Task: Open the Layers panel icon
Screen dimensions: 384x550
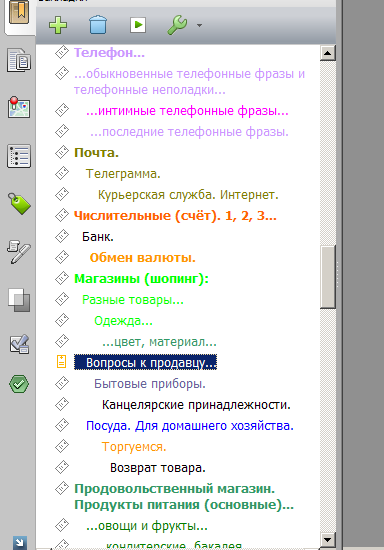Action: point(19,300)
